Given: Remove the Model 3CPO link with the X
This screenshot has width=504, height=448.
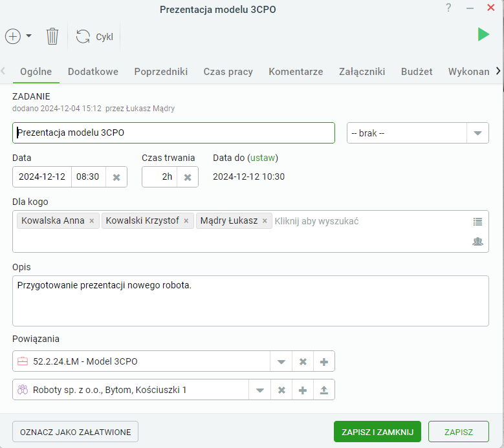Looking at the screenshot, I should pyautogui.click(x=303, y=361).
